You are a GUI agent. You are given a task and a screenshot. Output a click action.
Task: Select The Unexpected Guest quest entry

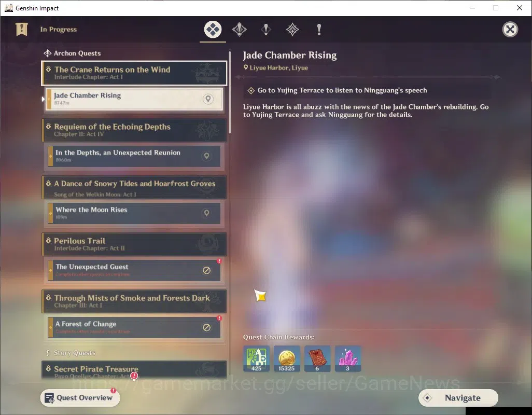click(134, 270)
